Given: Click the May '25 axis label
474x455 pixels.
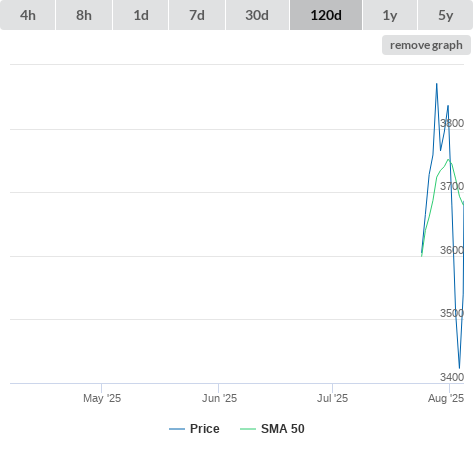Looking at the screenshot, I should 102,398.
